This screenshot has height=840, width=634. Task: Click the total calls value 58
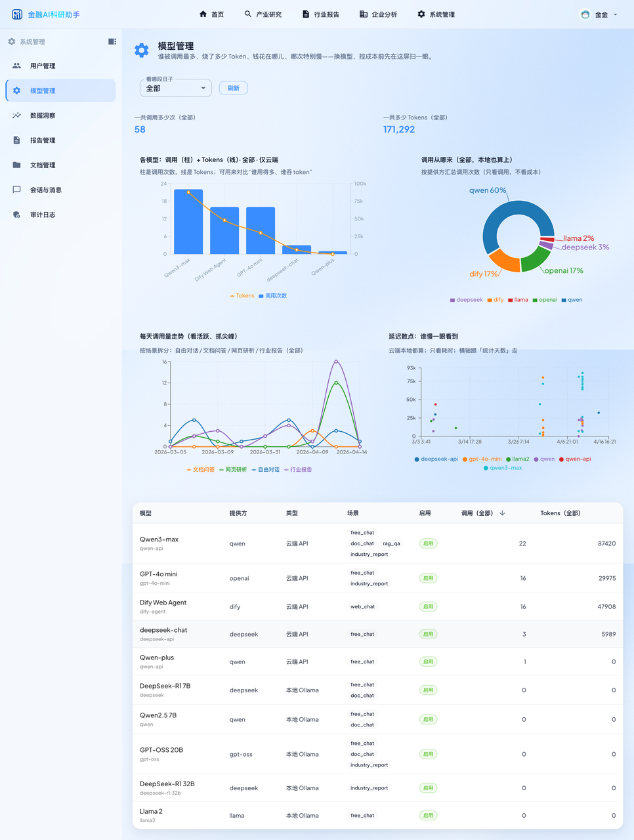point(140,129)
